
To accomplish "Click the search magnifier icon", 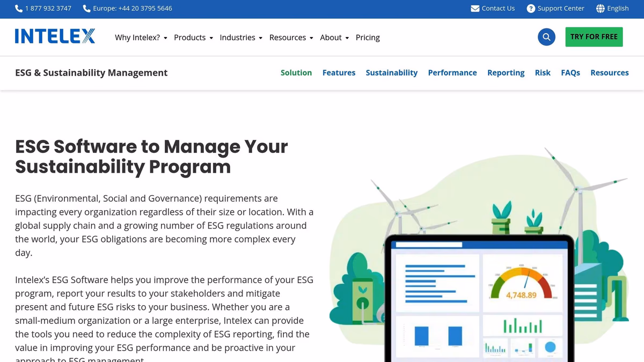I will tap(546, 37).
